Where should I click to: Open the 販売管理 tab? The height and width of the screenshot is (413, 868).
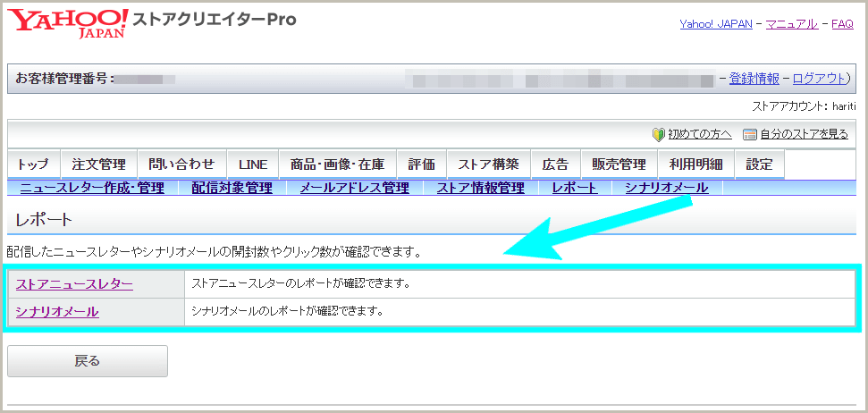[x=619, y=164]
